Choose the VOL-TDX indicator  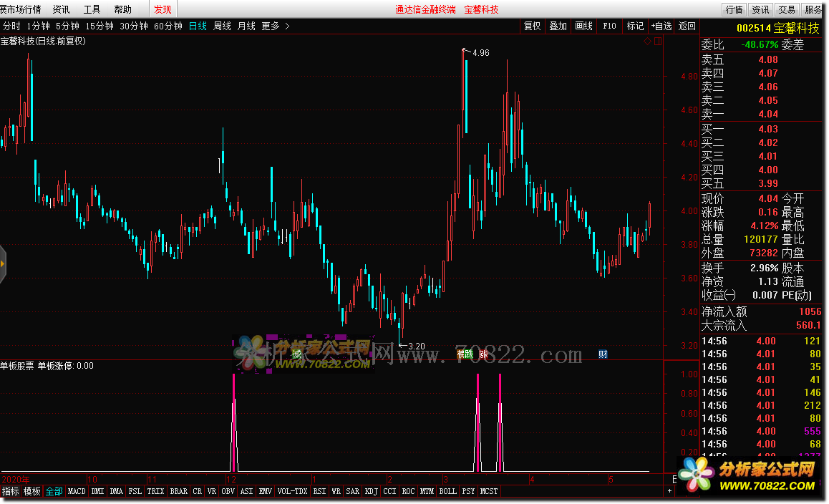(x=292, y=491)
